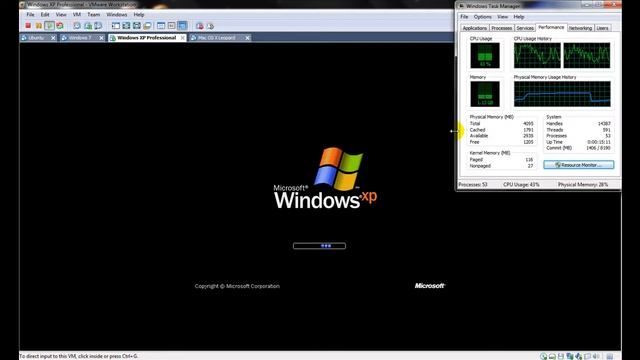Select the Performance tab in Task Manager

coord(551,27)
